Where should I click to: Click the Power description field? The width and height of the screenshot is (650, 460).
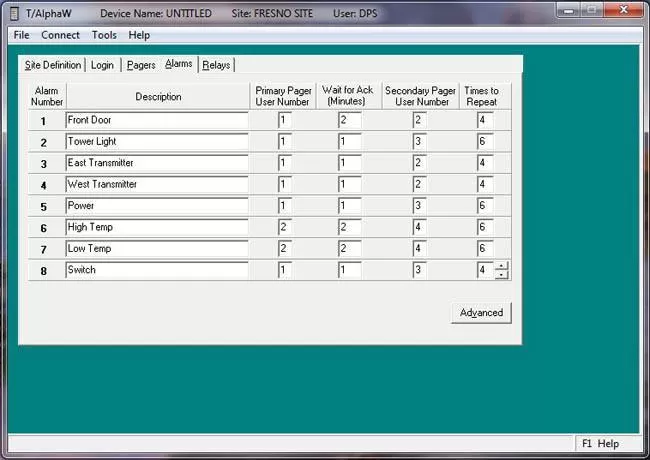tap(157, 206)
